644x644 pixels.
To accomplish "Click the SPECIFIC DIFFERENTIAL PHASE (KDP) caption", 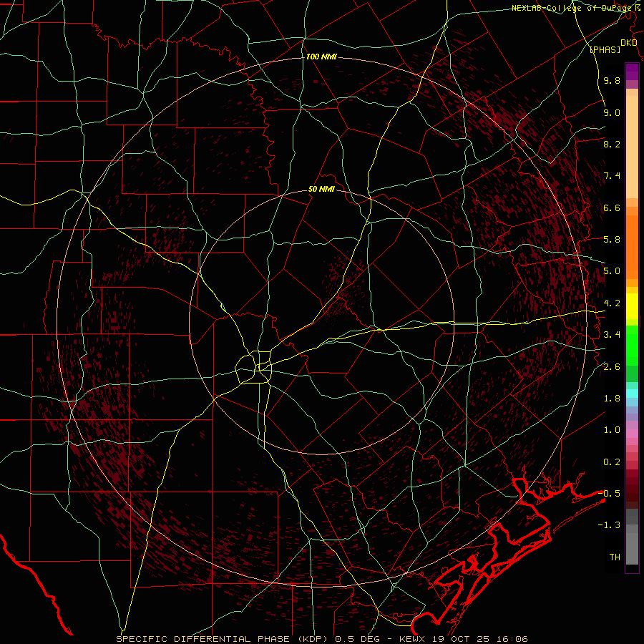I will click(x=223, y=639).
